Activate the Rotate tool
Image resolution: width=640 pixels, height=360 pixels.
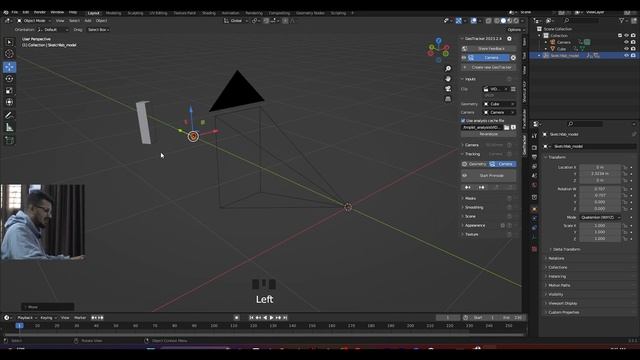(x=9, y=78)
